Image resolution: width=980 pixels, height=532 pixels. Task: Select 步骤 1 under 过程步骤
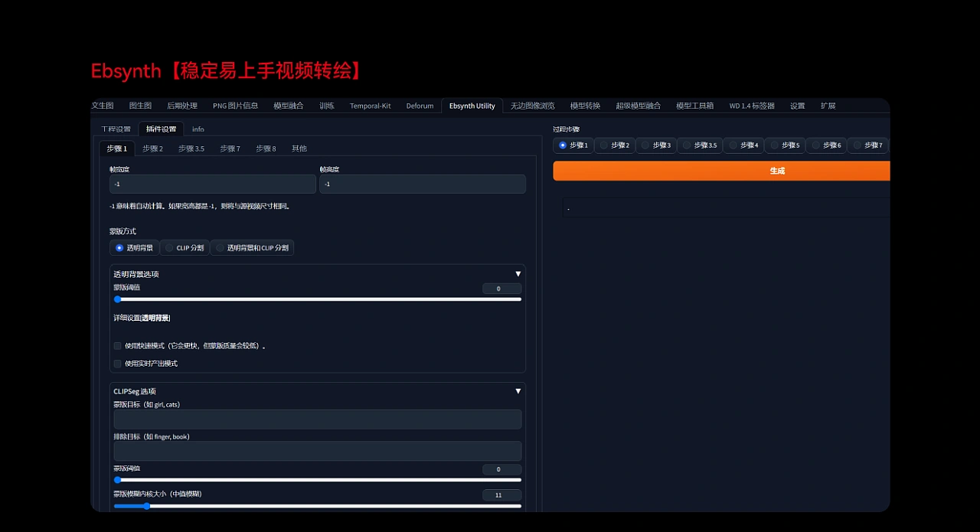[x=573, y=145]
